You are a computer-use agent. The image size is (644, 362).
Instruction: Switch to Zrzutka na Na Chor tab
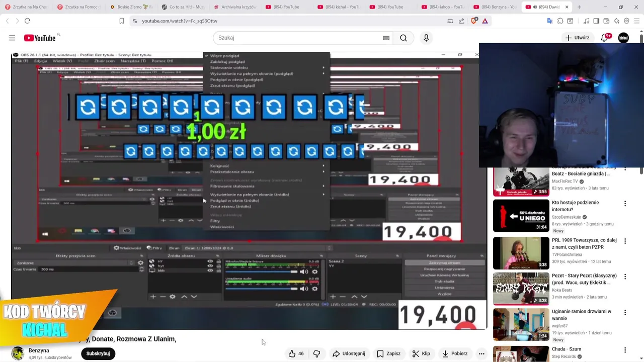pyautogui.click(x=26, y=7)
